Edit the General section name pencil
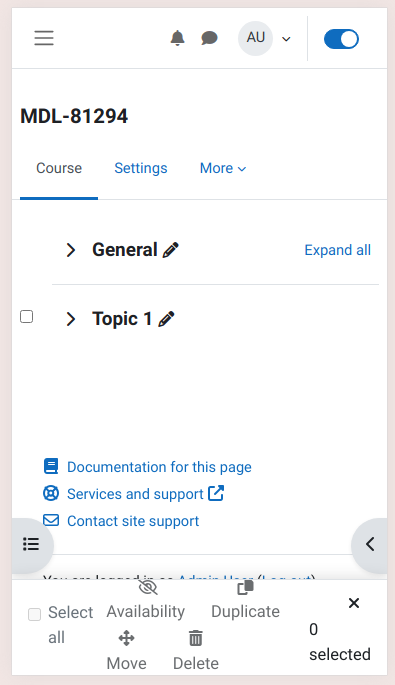 (x=170, y=250)
